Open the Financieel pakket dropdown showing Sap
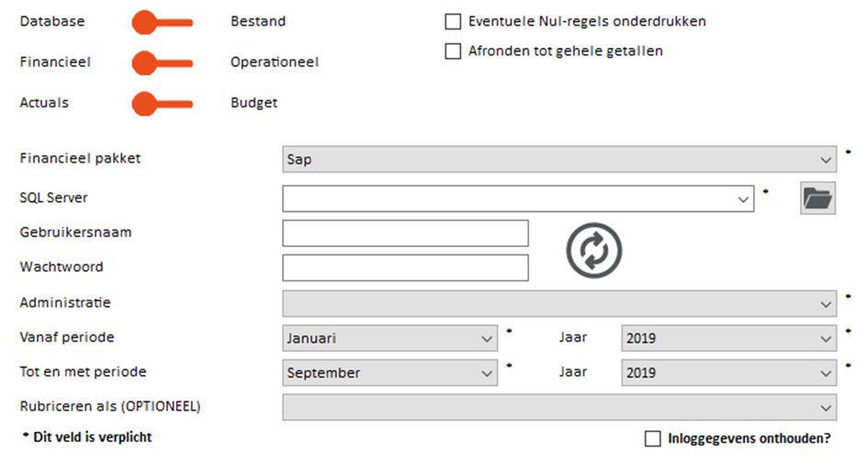Image resolution: width=868 pixels, height=464 pixels. (x=558, y=159)
